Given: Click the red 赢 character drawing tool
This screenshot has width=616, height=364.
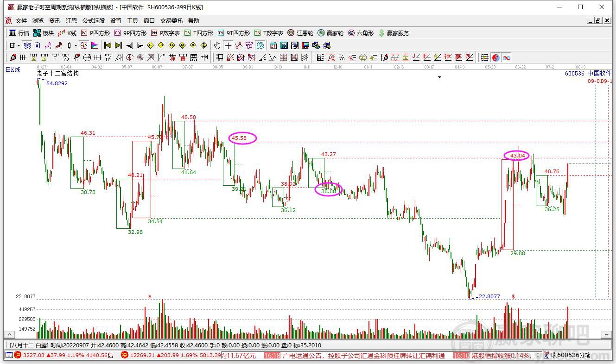Looking at the screenshot, I should click(x=183, y=57).
